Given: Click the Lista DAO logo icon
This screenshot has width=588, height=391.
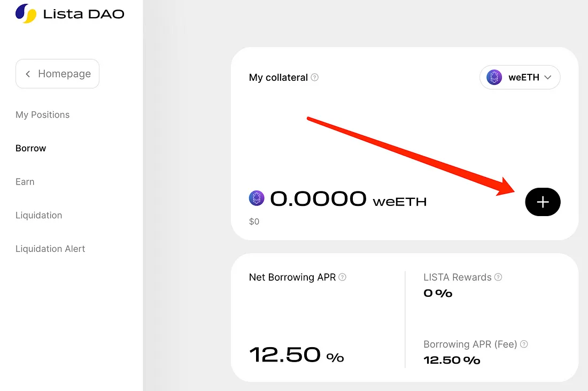Looking at the screenshot, I should (x=26, y=13).
